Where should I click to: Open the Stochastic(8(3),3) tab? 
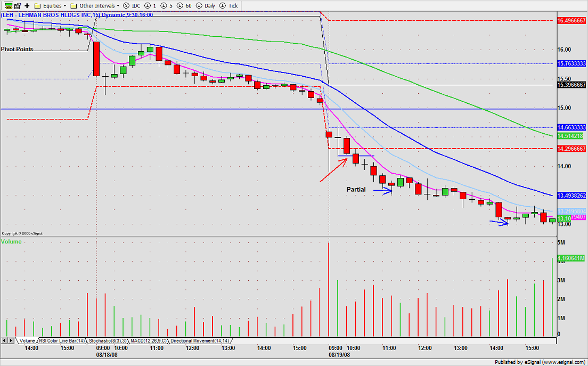[107, 341]
